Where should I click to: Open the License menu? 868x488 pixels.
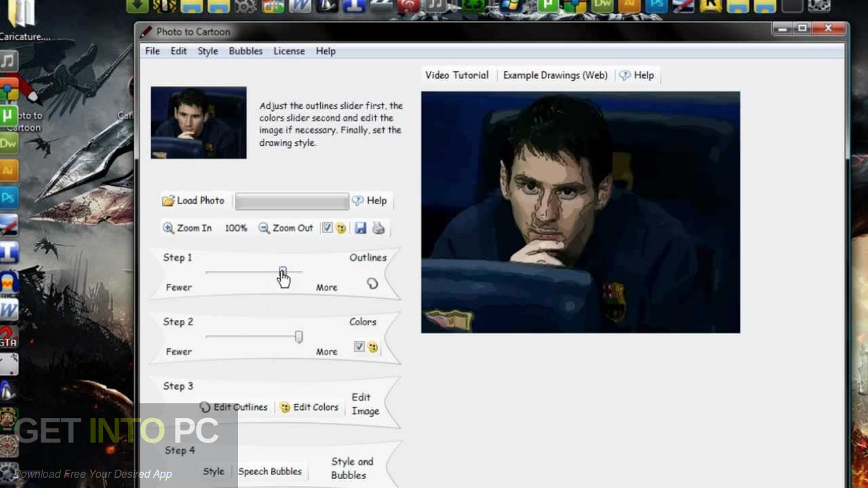coord(289,51)
